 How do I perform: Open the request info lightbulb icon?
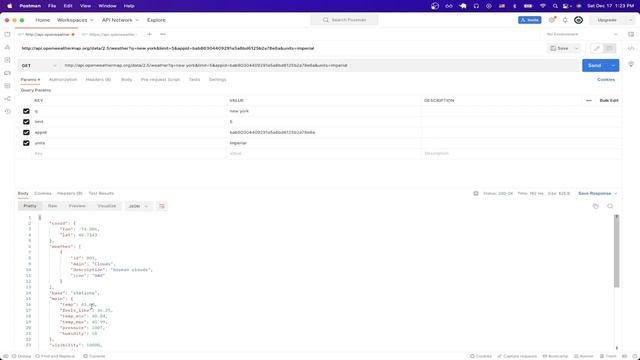(631, 64)
